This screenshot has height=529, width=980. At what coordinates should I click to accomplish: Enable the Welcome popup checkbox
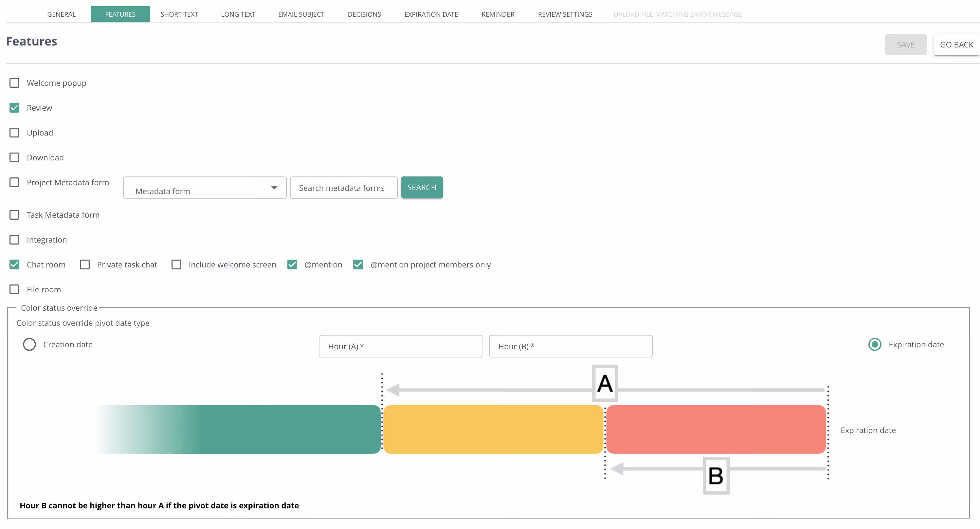click(14, 83)
